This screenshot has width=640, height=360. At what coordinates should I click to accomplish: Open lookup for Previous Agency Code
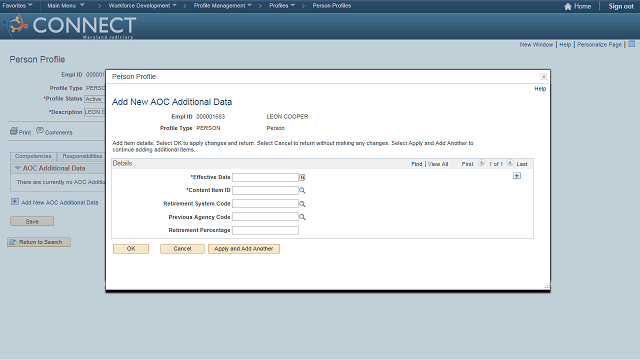tap(302, 217)
